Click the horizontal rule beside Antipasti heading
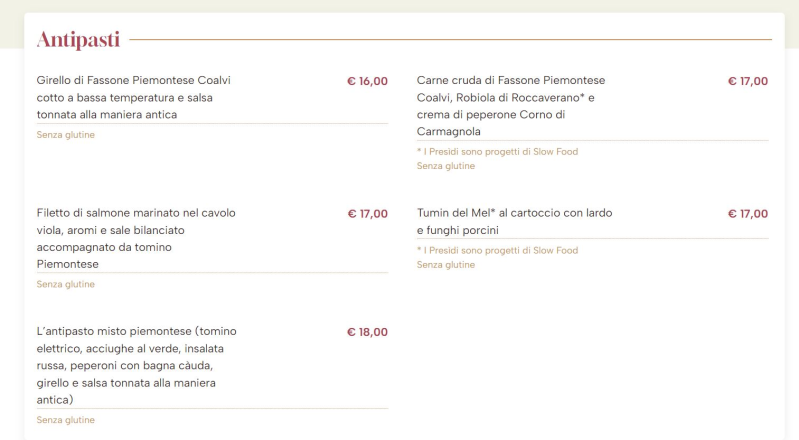Screen dimensions: 799x440 450,39
